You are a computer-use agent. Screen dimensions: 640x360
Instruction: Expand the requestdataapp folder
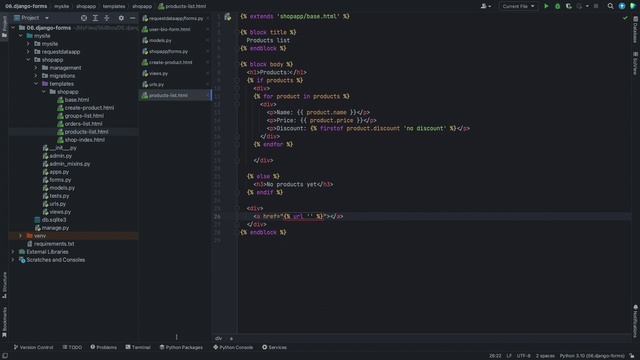click(x=28, y=52)
